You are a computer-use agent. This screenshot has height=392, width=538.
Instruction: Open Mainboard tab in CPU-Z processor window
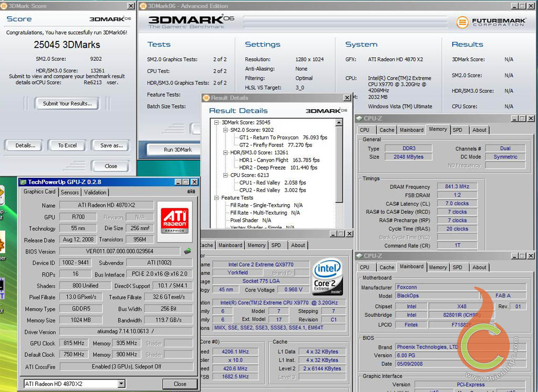[230, 245]
